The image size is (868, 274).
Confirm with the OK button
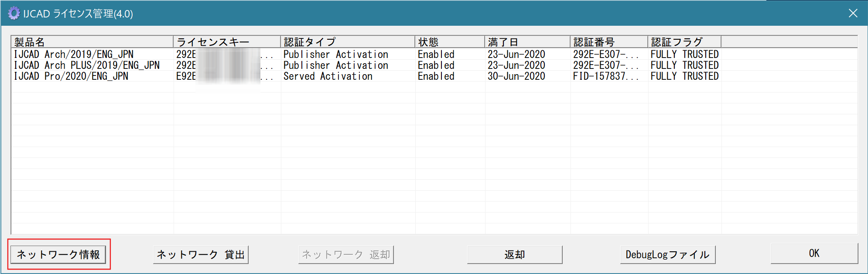814,253
